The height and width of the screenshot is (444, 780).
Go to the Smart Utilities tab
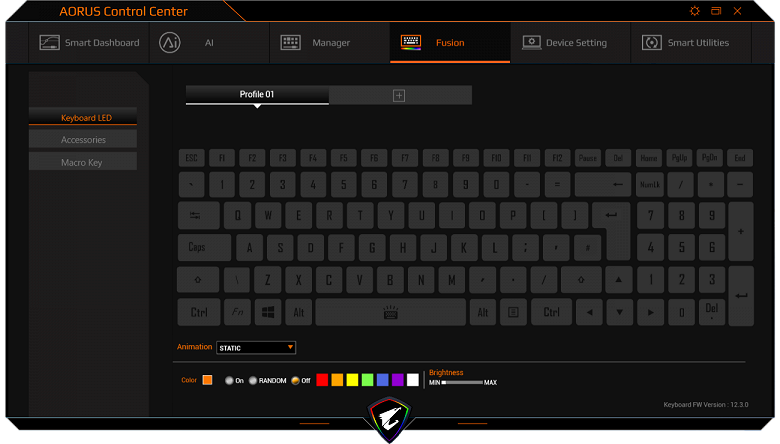tap(691, 43)
